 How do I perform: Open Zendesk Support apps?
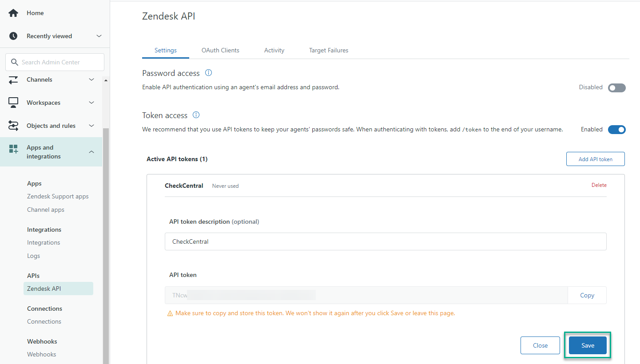click(58, 197)
